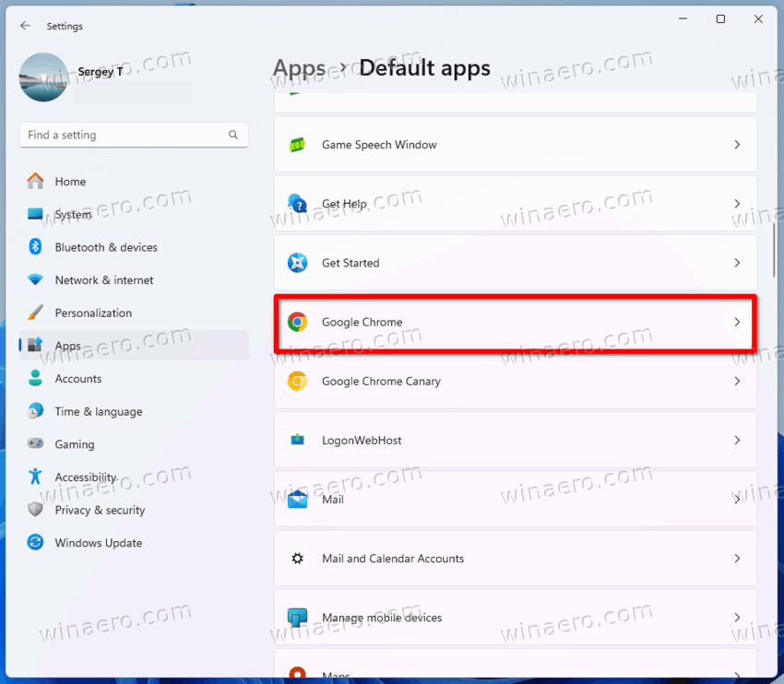Expand the Mail and Calendar Accounts chevron
This screenshot has width=784, height=684.
[737, 558]
